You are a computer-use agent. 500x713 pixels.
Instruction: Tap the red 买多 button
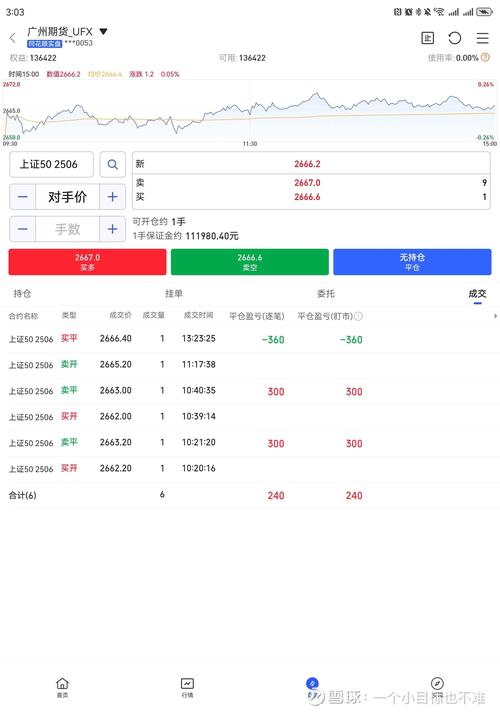coord(87,262)
